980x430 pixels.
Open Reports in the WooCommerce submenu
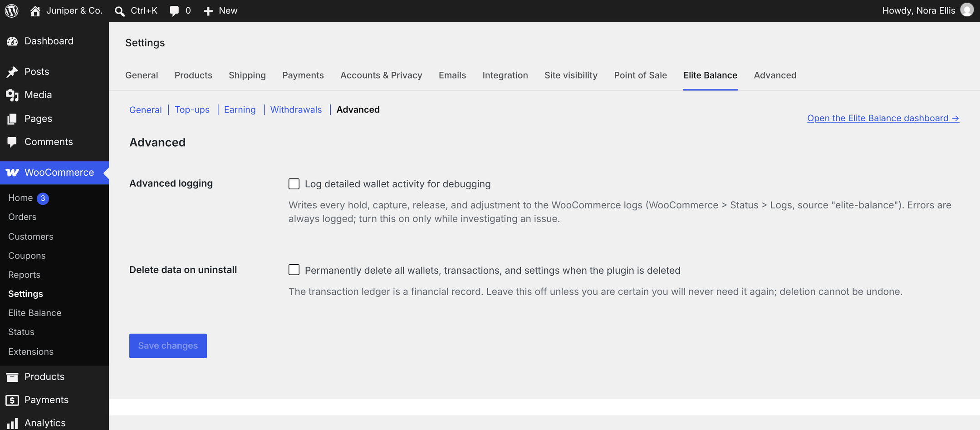(x=24, y=275)
